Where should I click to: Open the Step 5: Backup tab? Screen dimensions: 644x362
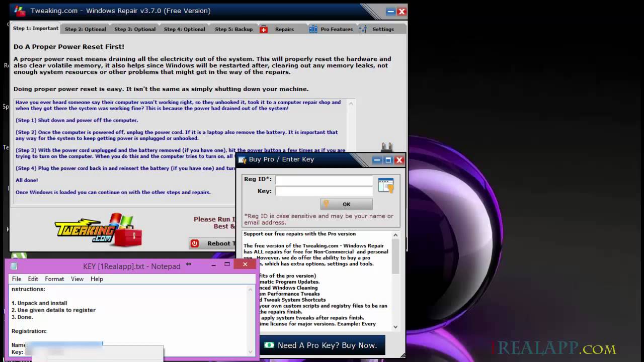(233, 29)
